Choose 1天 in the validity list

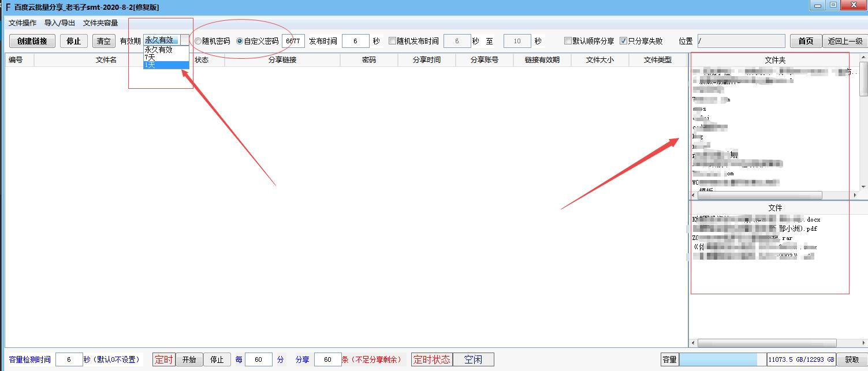[166, 65]
